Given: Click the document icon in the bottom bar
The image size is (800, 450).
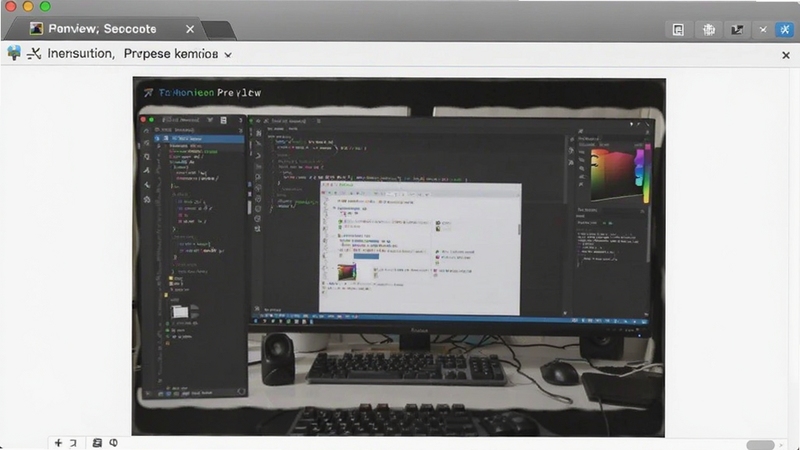Looking at the screenshot, I should (x=97, y=443).
